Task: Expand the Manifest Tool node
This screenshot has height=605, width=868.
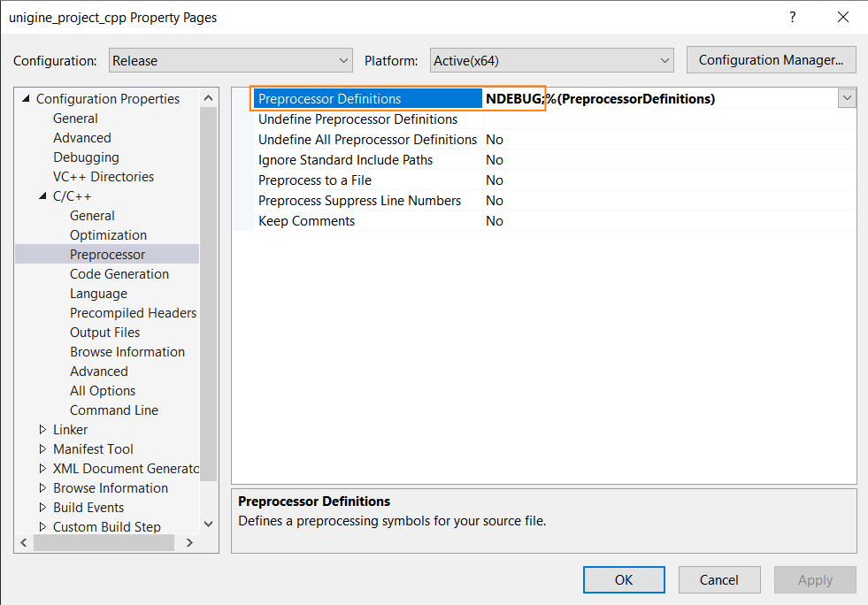Action: coord(42,449)
